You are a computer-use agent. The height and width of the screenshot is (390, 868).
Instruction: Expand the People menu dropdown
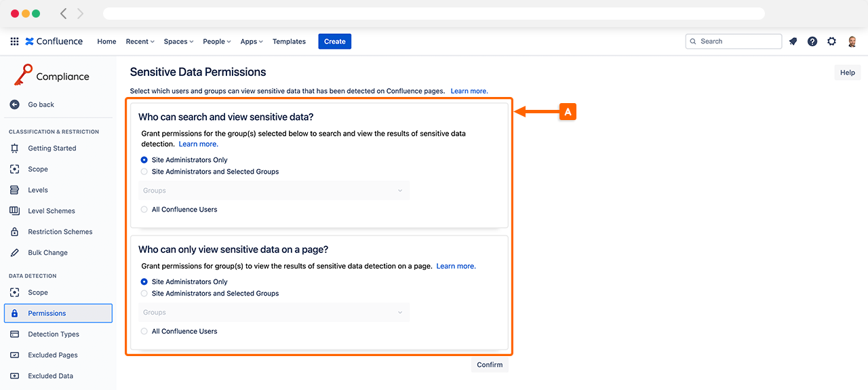click(x=217, y=41)
